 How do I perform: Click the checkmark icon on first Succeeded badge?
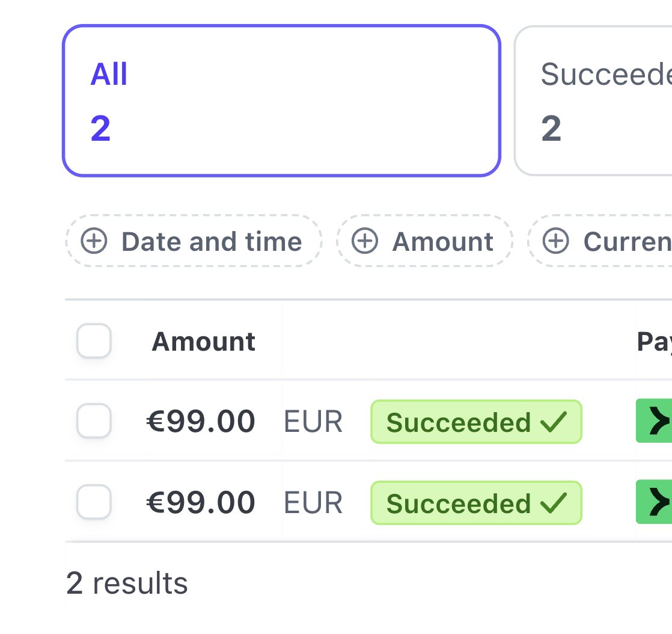[x=554, y=422]
